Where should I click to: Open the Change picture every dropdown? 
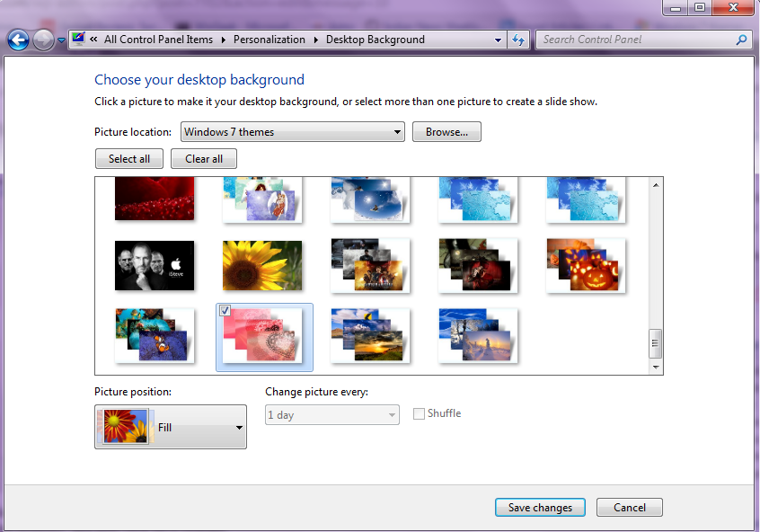click(332, 415)
